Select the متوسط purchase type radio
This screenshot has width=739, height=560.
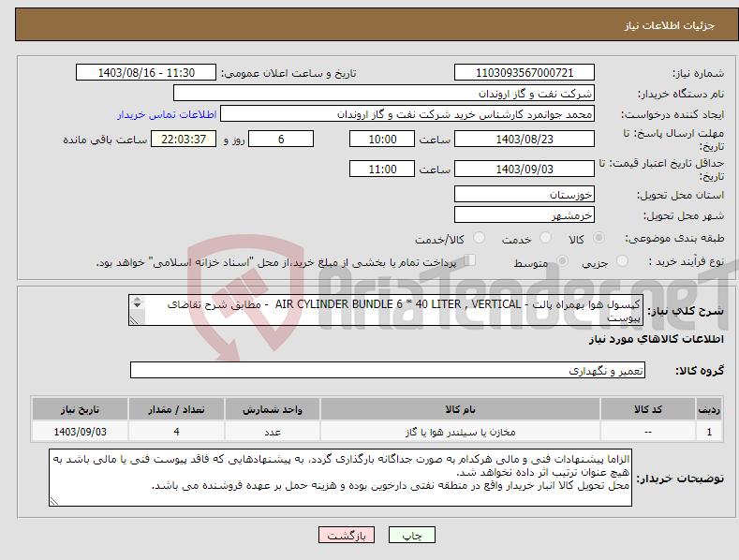click(562, 260)
